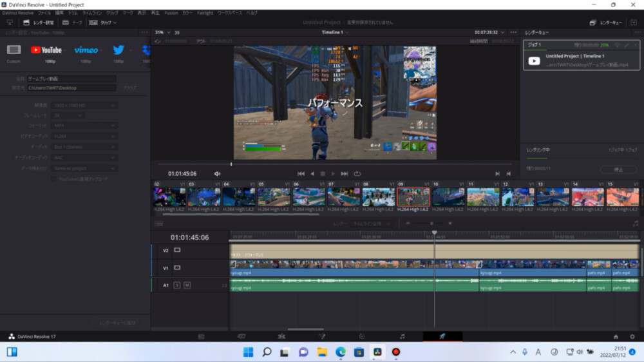The height and width of the screenshot is (362, 644).
Task: Open the Fusion menu
Action: 171,13
